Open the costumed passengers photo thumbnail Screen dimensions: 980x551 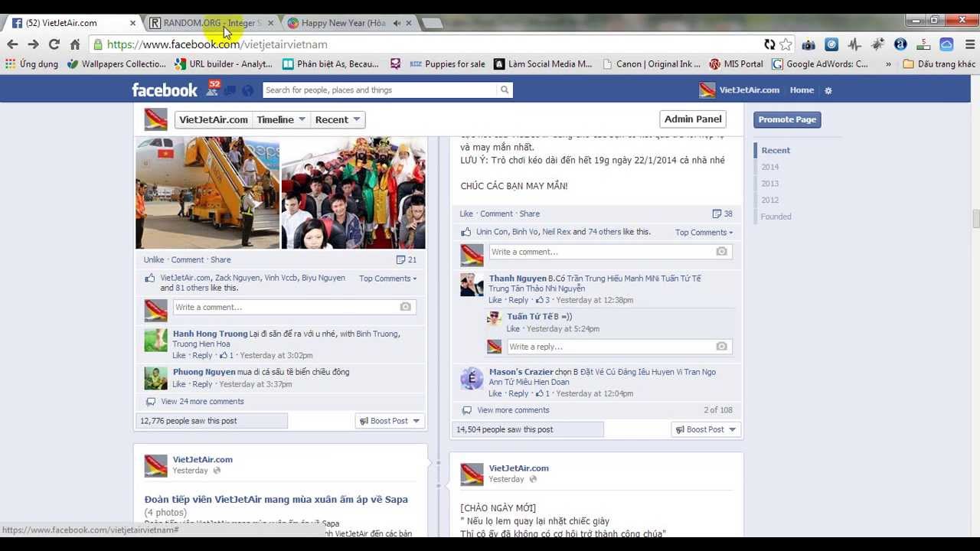tap(353, 193)
